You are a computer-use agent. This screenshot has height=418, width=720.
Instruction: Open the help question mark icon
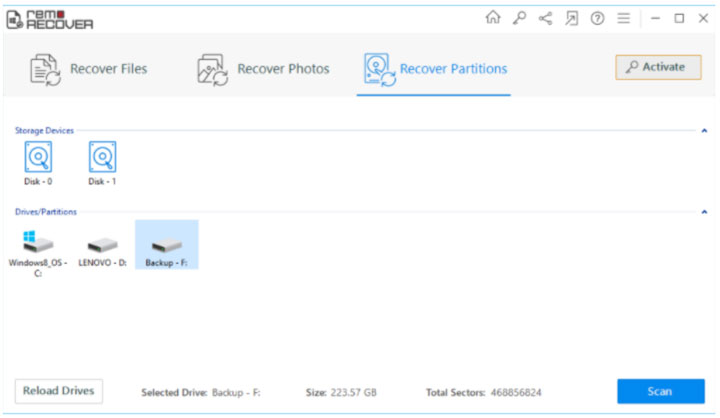click(597, 18)
